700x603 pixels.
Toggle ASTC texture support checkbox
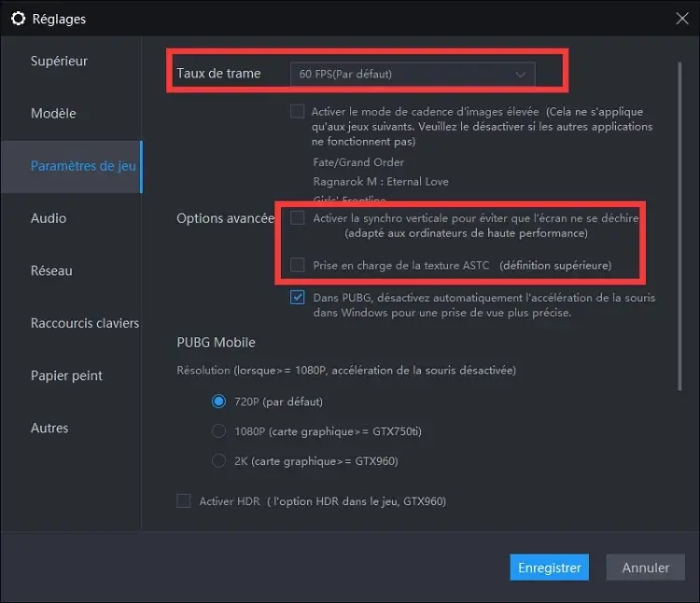(297, 265)
